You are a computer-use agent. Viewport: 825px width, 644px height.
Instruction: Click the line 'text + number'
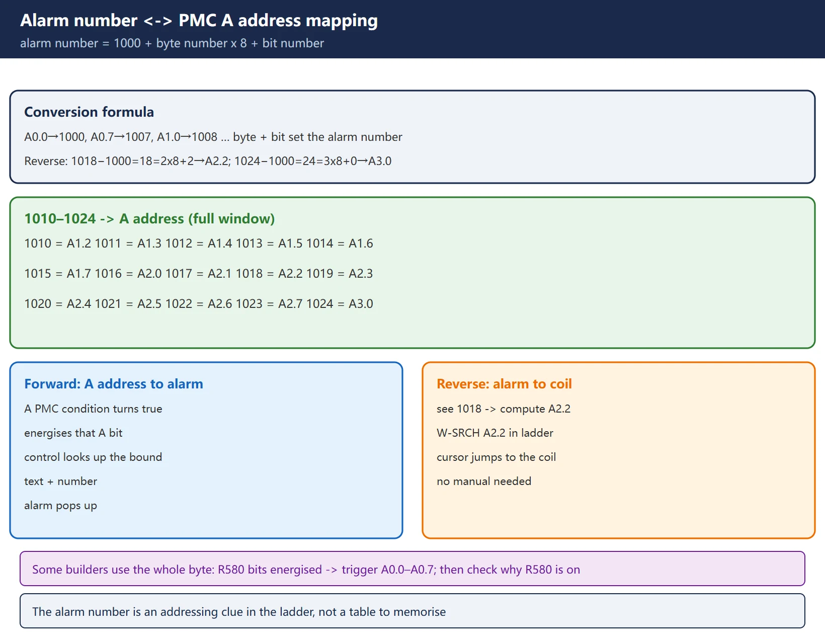click(x=60, y=481)
